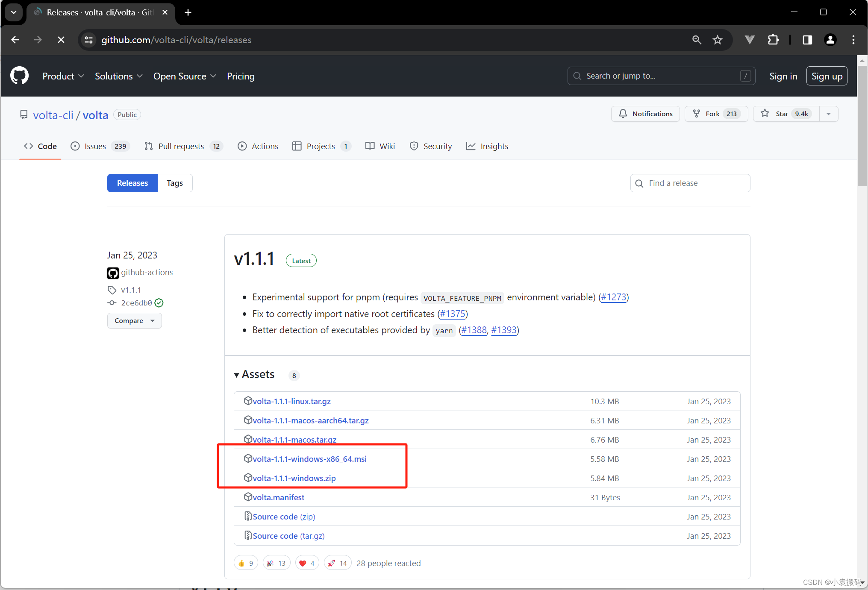Click the GitHub Octocat logo
The height and width of the screenshot is (590, 868).
[x=19, y=76]
